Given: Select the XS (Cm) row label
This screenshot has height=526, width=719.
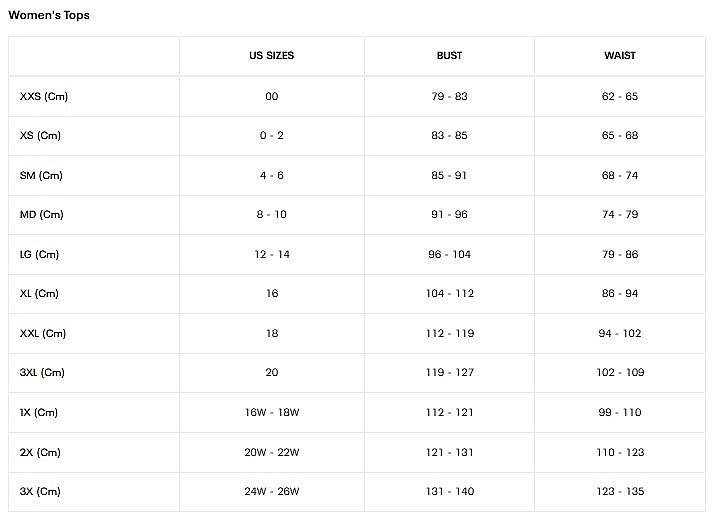Looking at the screenshot, I should click(x=41, y=135).
